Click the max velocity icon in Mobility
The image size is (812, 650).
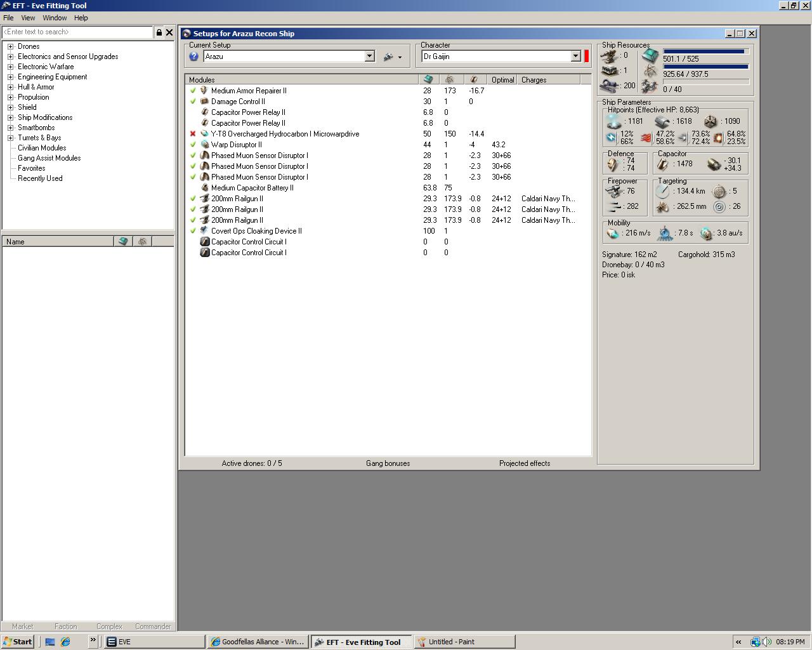(x=613, y=234)
